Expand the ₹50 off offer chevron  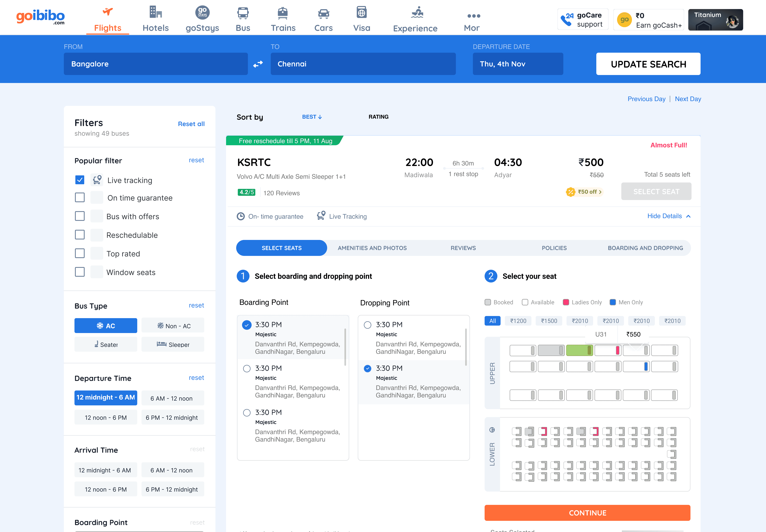click(x=600, y=192)
